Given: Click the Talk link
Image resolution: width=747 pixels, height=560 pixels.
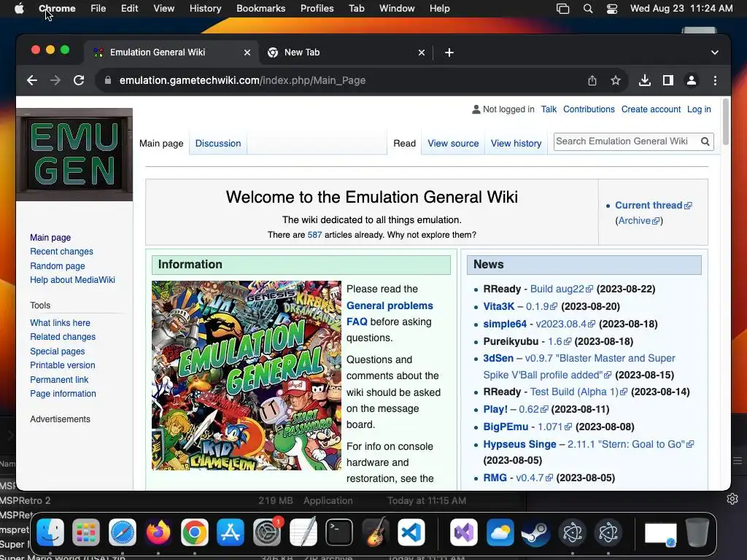Looking at the screenshot, I should [549, 109].
